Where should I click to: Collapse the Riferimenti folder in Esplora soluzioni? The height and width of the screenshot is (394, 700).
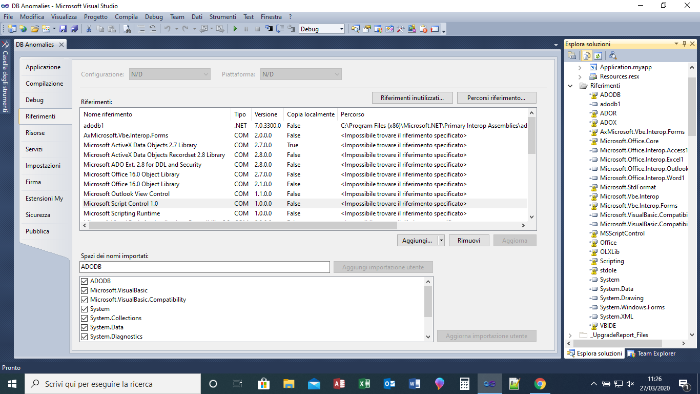pyautogui.click(x=570, y=86)
